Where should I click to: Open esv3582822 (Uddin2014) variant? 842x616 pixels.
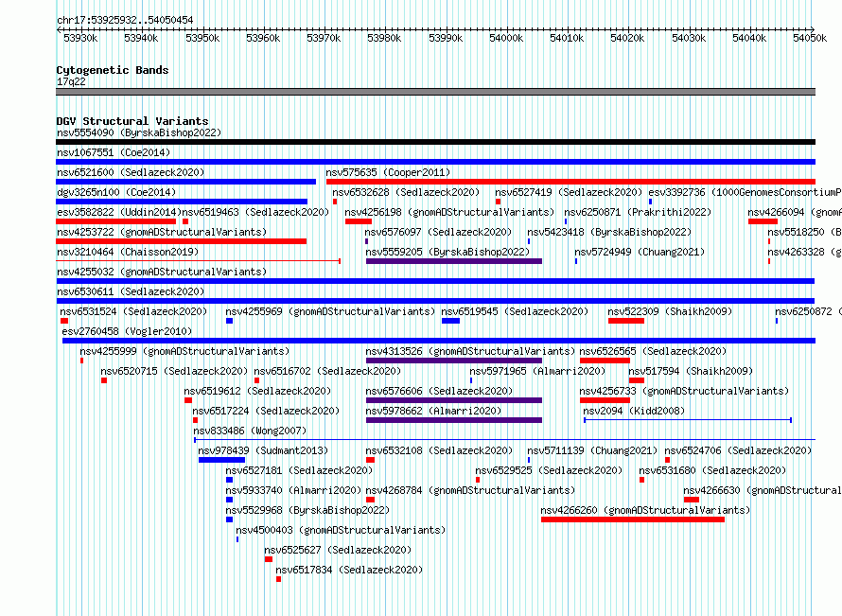(x=118, y=212)
